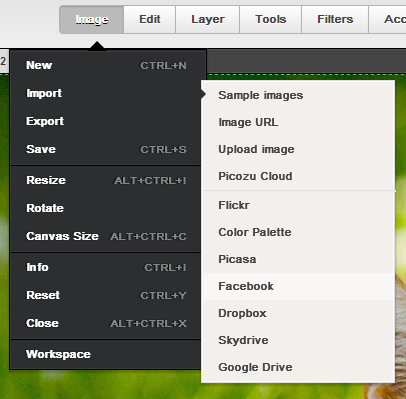
Task: Choose Image URL import option
Action: (298, 122)
